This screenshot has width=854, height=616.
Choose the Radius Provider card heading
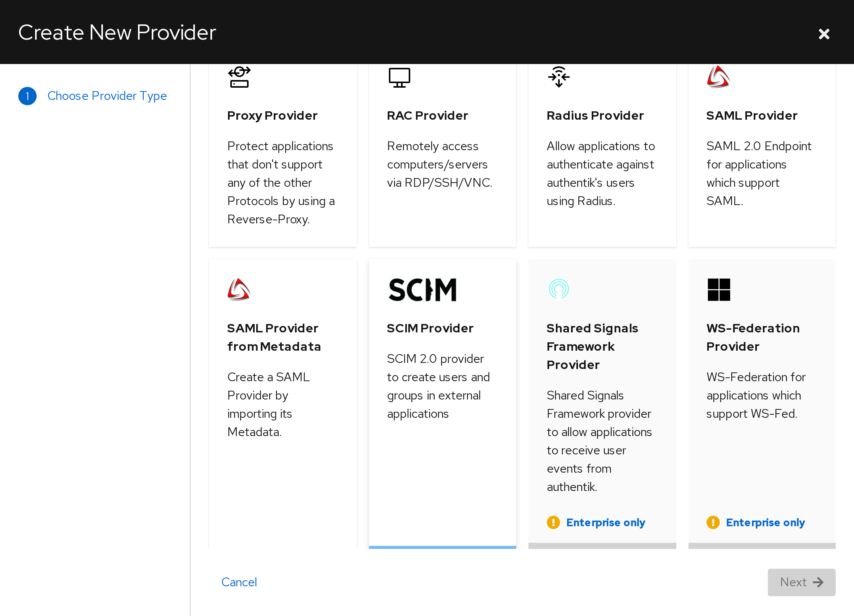(595, 115)
